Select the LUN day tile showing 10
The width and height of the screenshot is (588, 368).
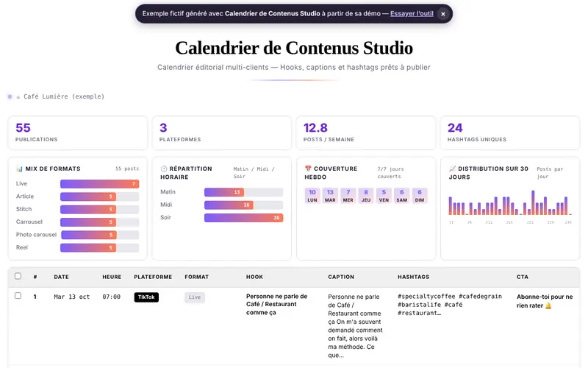point(312,196)
